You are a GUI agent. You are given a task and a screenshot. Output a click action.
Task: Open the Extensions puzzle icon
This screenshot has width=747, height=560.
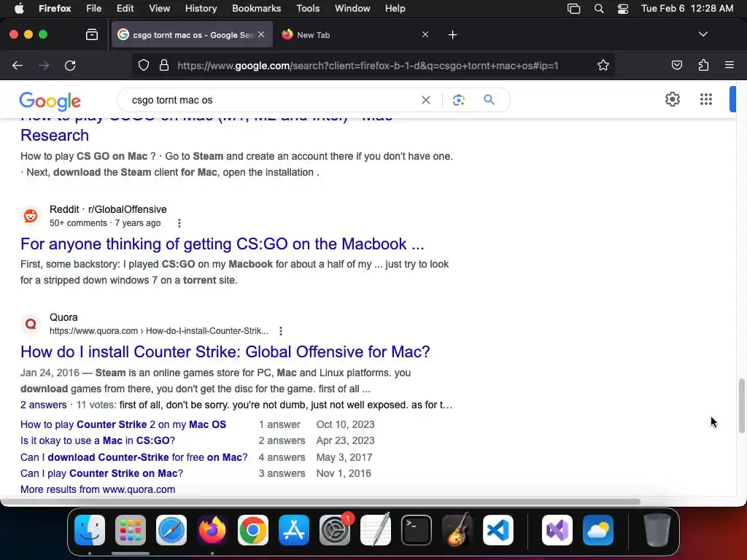pyautogui.click(x=703, y=65)
